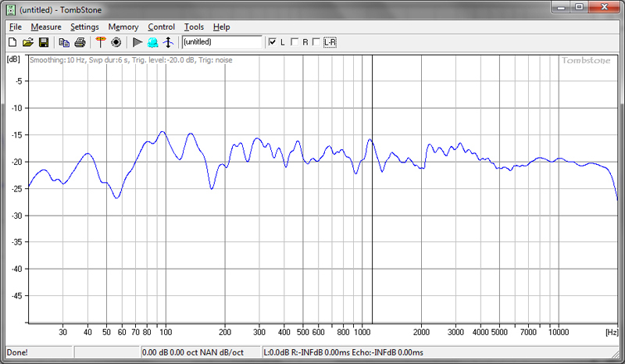Click the round black target toolbar icon
This screenshot has height=364, width=625.
point(116,42)
